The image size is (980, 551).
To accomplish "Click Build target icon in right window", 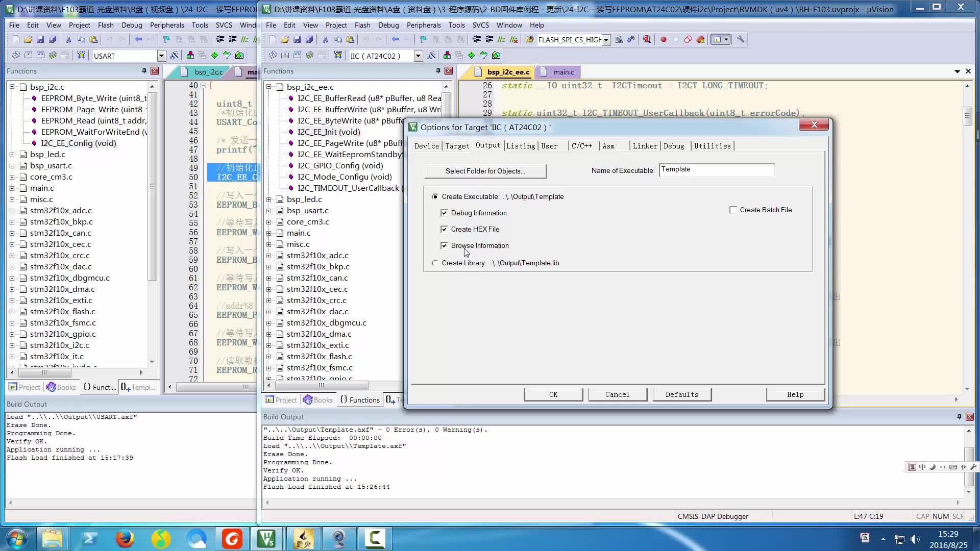I will click(285, 56).
